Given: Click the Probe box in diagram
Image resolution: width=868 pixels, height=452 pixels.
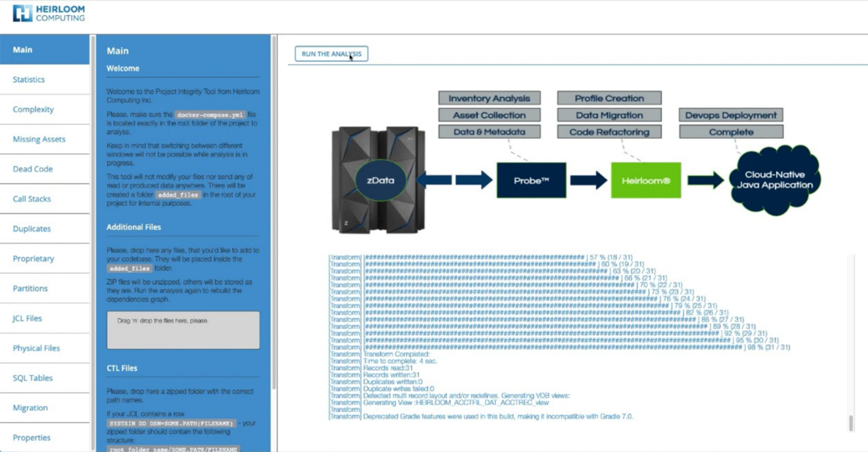Looking at the screenshot, I should click(x=531, y=180).
